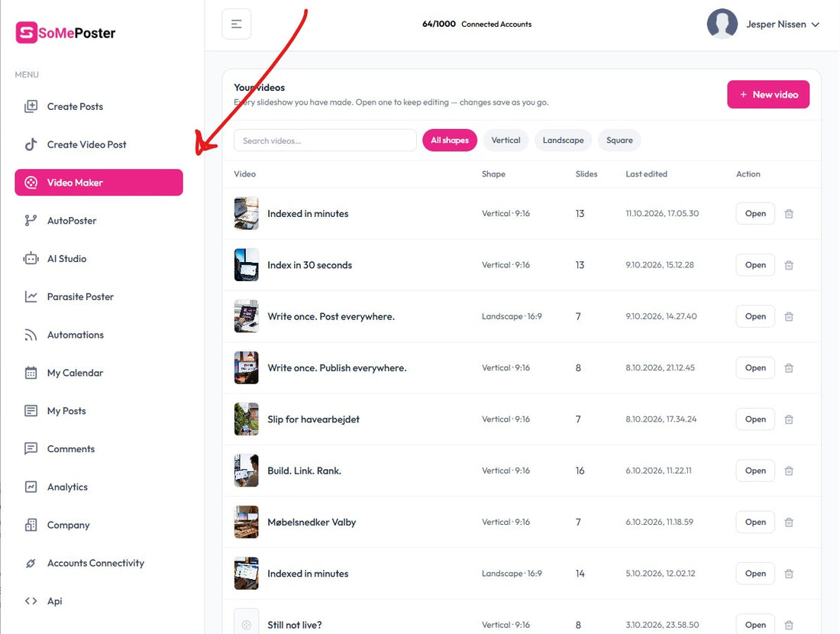Click the Video Maker reel icon
The width and height of the screenshot is (840, 634).
tap(31, 183)
